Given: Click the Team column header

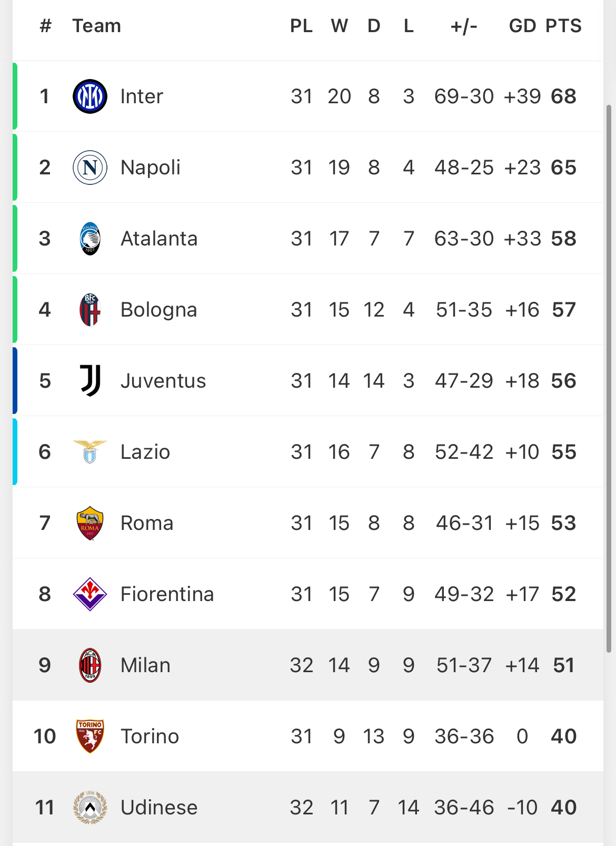Looking at the screenshot, I should pyautogui.click(x=97, y=26).
